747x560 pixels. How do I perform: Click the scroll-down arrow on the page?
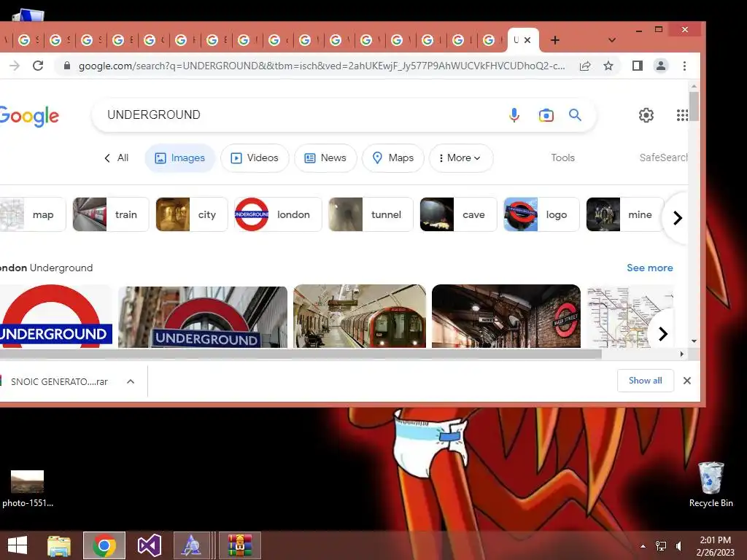click(x=694, y=341)
